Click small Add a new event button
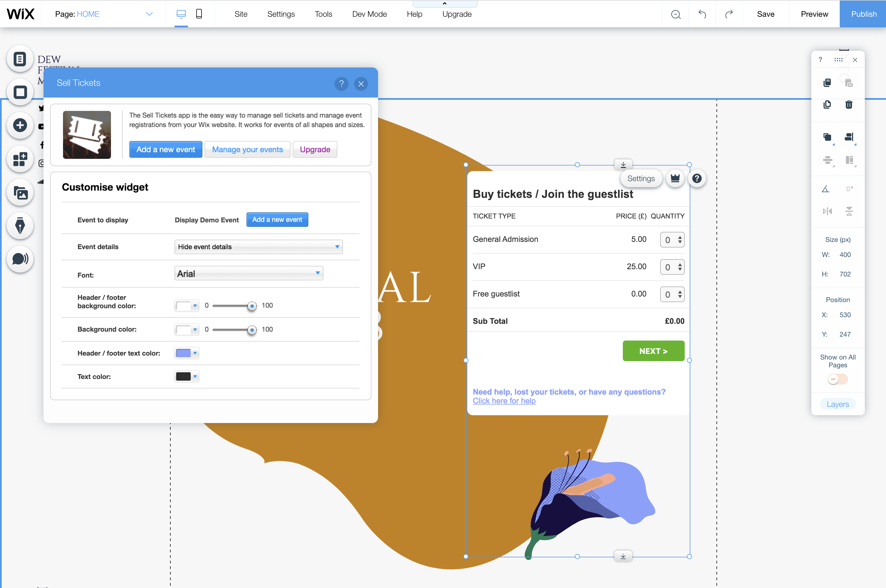Viewport: 886px width, 588px height. pos(277,220)
